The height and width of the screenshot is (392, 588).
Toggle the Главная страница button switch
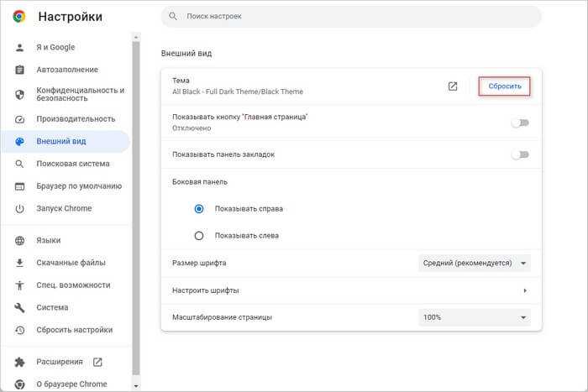tap(521, 123)
